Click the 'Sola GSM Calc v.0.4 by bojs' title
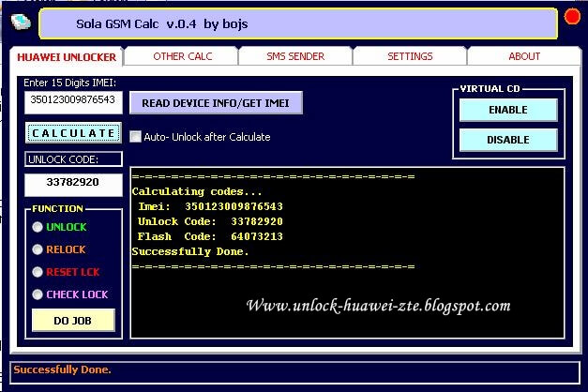 pos(162,24)
